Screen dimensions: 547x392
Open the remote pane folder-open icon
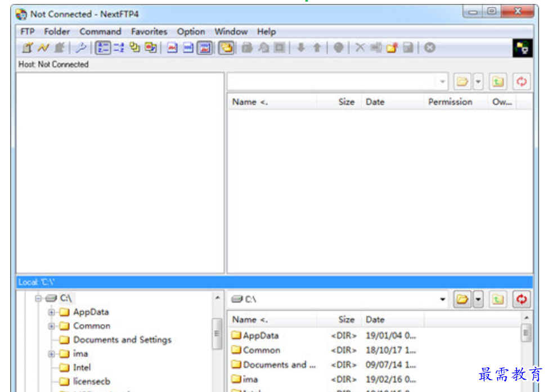pos(462,82)
